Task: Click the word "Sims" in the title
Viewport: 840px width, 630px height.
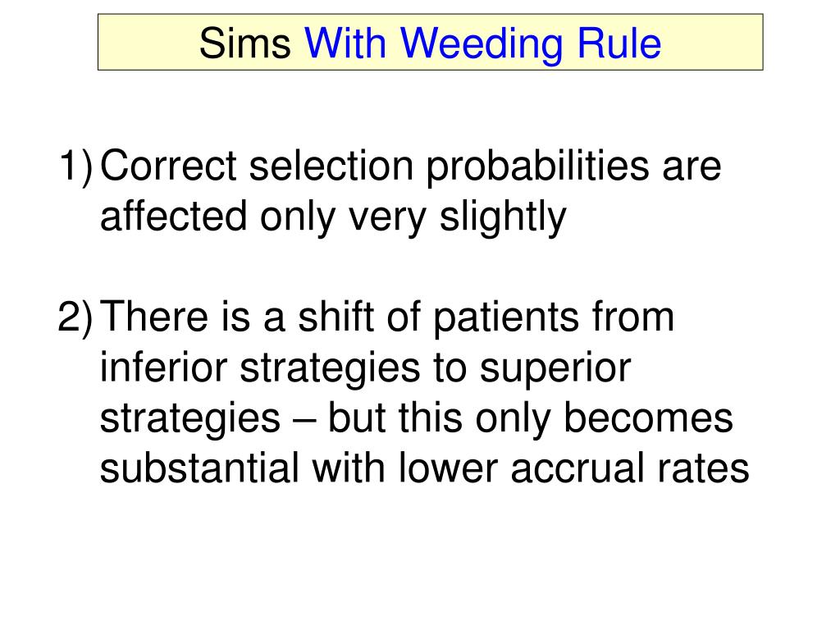Action: (x=244, y=43)
